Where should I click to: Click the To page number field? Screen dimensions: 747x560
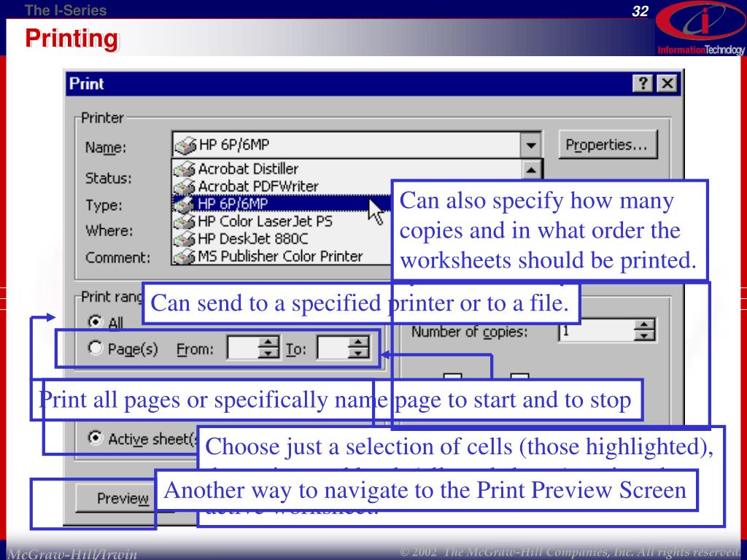[x=333, y=348]
